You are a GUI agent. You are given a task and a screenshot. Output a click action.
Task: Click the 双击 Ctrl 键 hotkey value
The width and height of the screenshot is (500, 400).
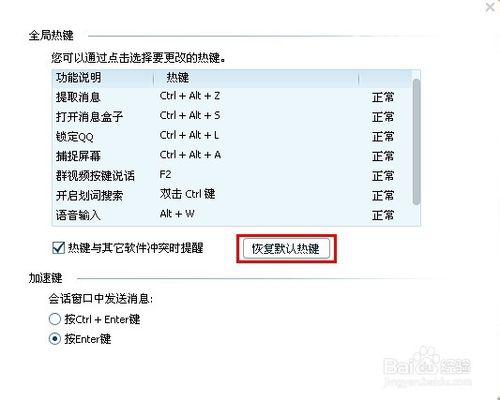[x=187, y=194]
